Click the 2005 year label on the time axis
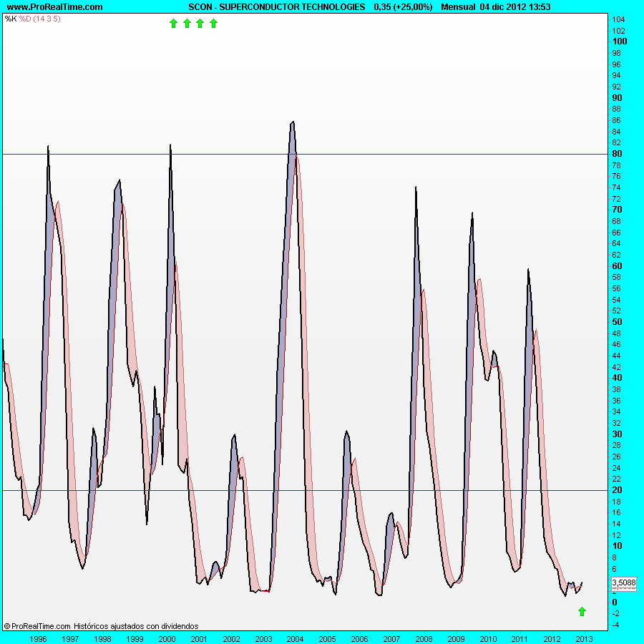Viewport: 644px width, 644px height. tap(327, 639)
